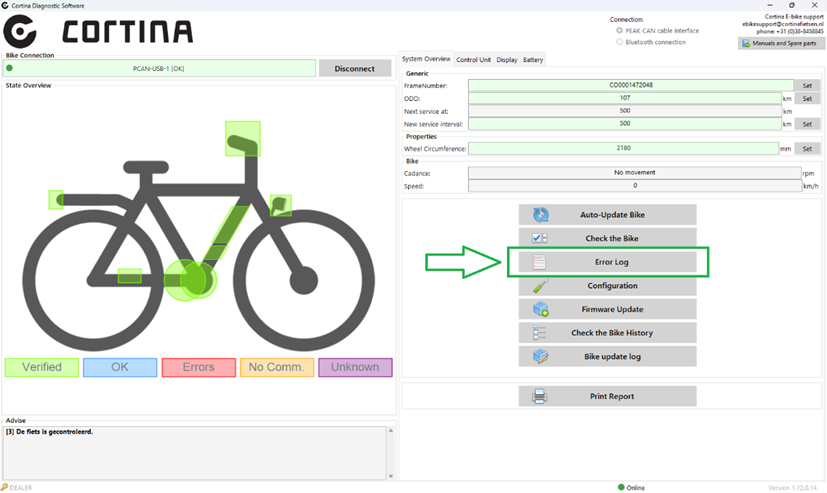The width and height of the screenshot is (827, 493).
Task: Click the ebikesupport email address
Action: (x=783, y=24)
